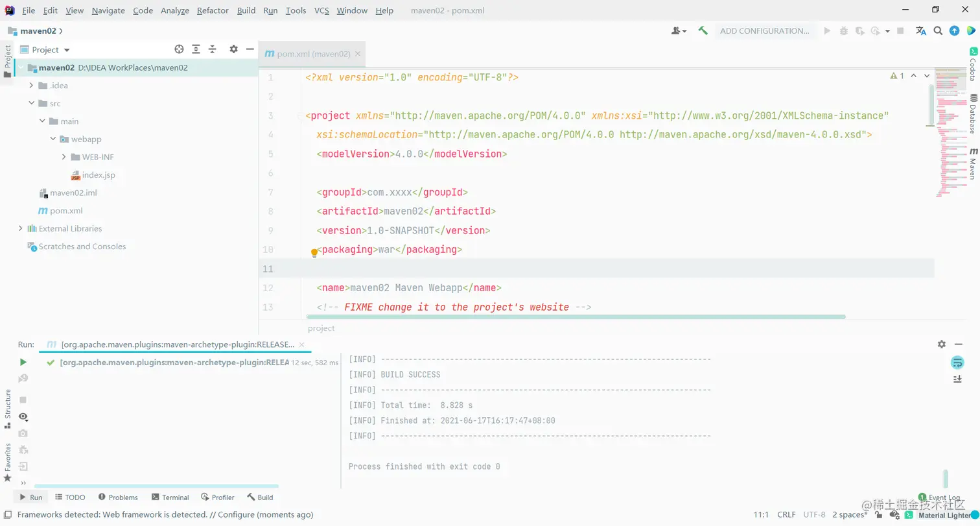This screenshot has width=980, height=526.
Task: Click the Stop square icon in main toolbar
Action: click(901, 30)
